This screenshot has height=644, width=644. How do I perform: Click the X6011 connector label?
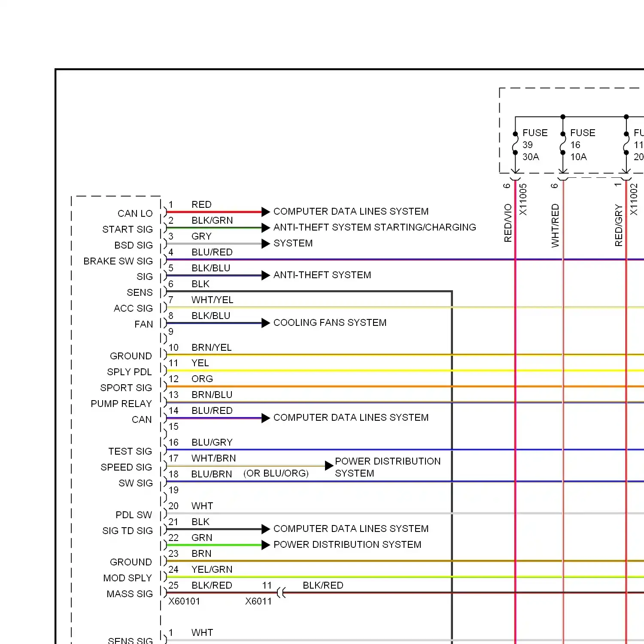click(258, 601)
